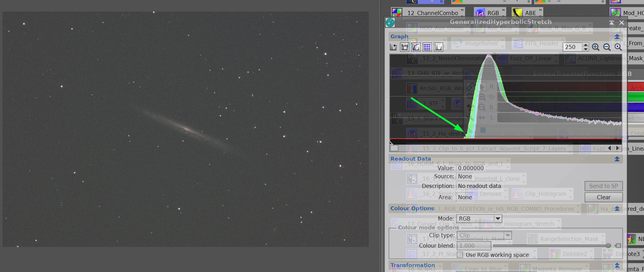The height and width of the screenshot is (272, 644).
Task: Collapse the Colour Options section
Action: pos(617,208)
